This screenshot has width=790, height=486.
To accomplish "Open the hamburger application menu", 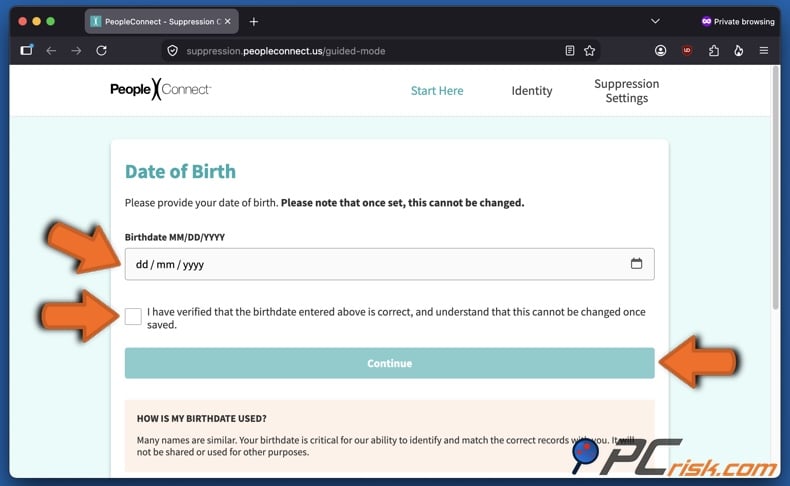I will coord(764,51).
